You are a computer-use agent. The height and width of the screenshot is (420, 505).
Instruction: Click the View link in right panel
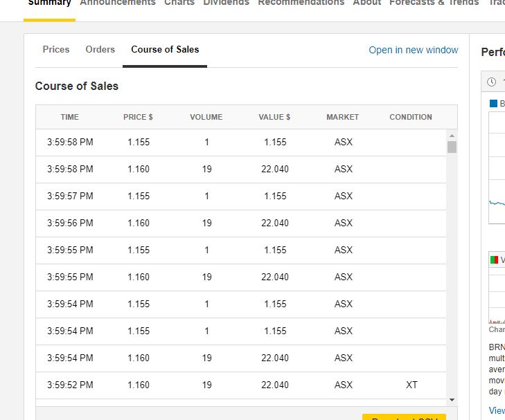497,410
